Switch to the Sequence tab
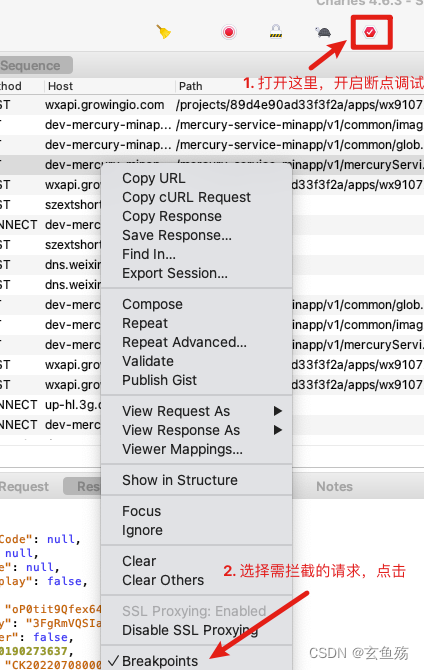Viewport: 424px width, 670px height. coord(34,65)
